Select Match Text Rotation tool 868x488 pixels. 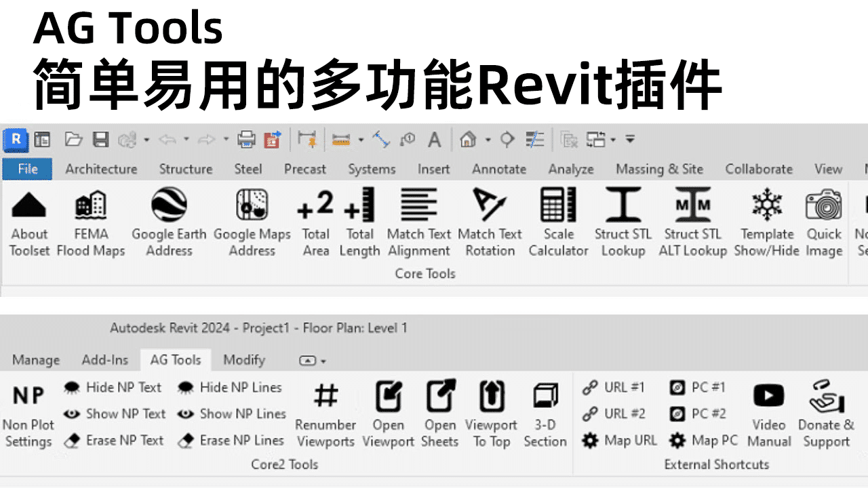pos(490,224)
